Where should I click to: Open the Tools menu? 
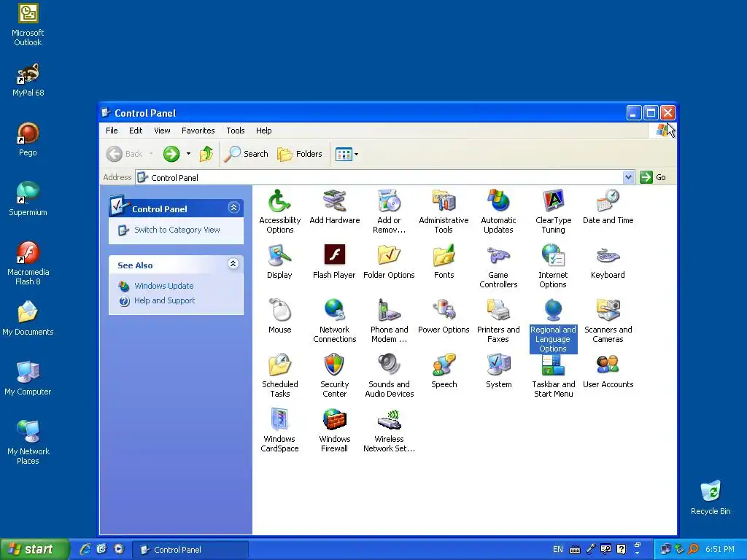(236, 131)
